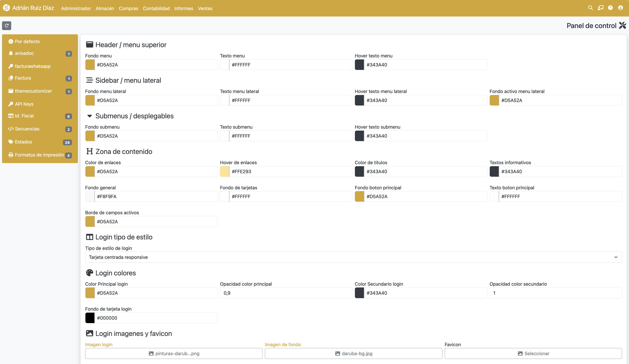629x364 pixels.
Task: Click the Opacidad color principal field
Action: [x=286, y=293]
